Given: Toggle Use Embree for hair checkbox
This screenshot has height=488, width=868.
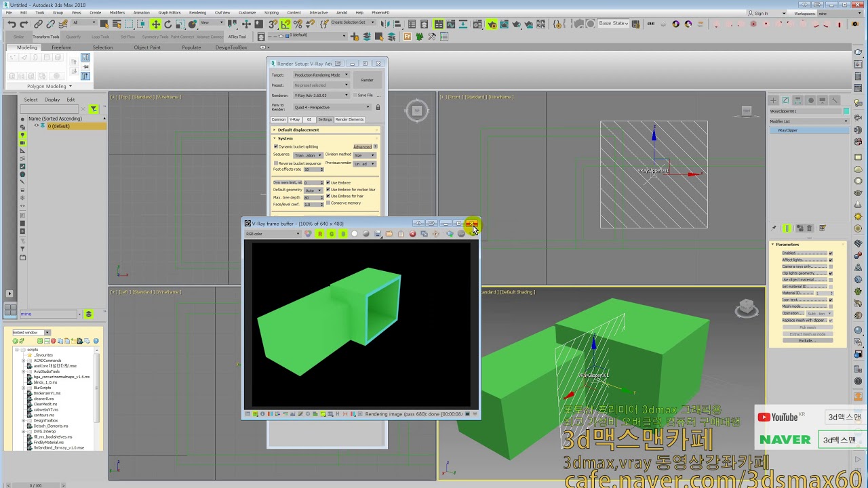Looking at the screenshot, I should click(x=328, y=196).
